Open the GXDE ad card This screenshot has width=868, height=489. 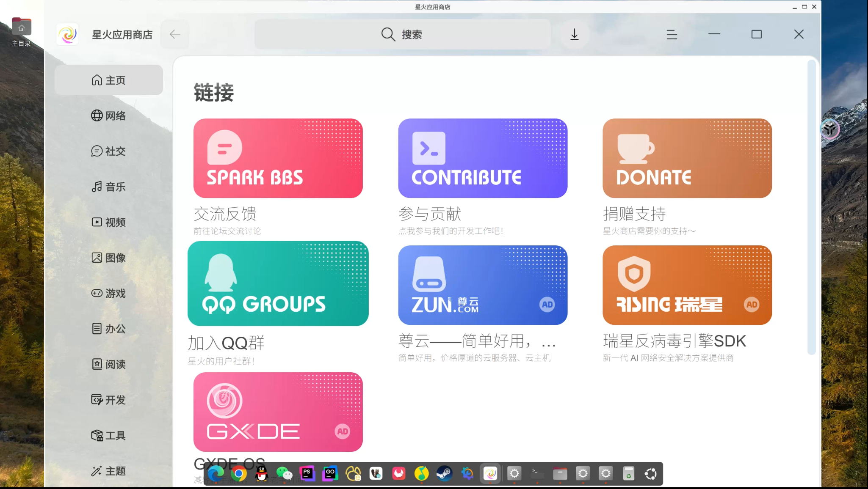pos(278,412)
